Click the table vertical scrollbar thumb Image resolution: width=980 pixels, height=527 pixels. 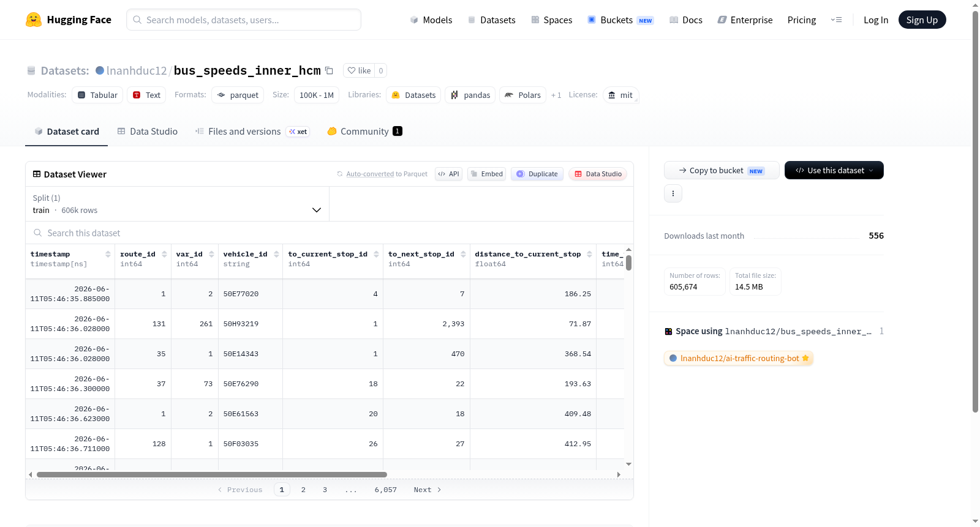628,263
